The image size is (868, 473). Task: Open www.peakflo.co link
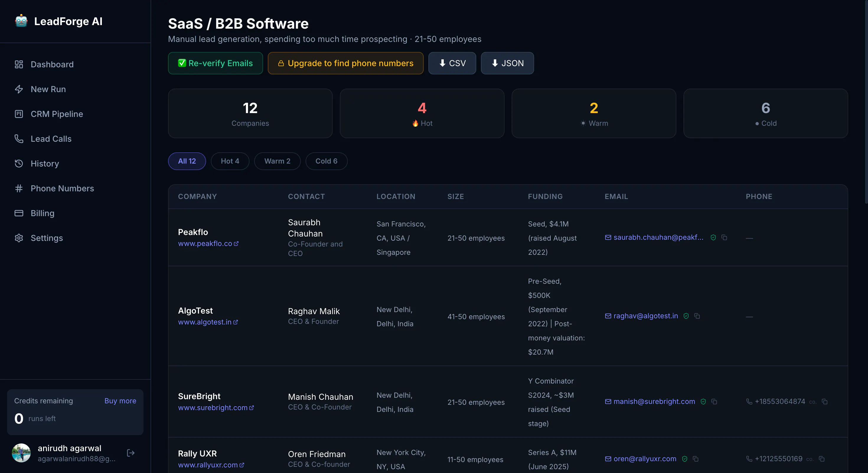tap(208, 244)
